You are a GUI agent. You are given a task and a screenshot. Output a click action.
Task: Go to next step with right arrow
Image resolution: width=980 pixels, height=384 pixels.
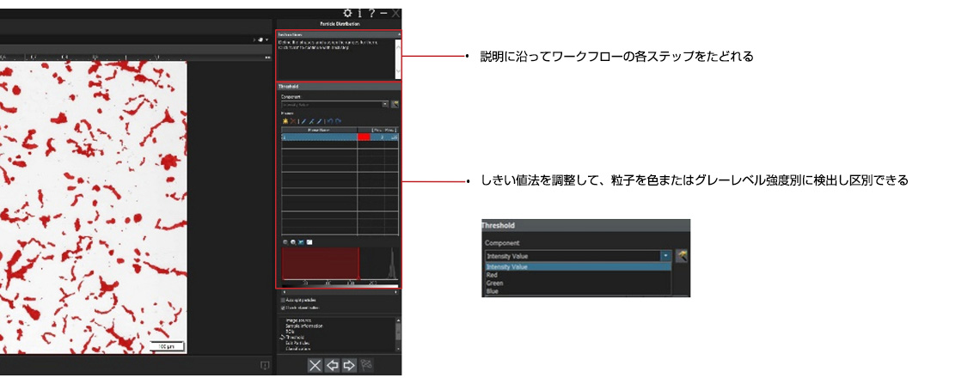[x=349, y=365]
